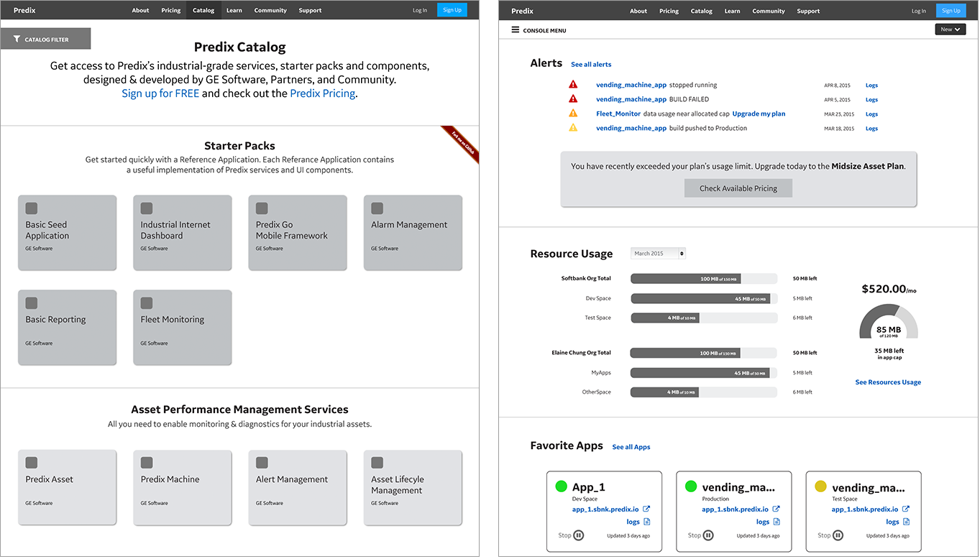
Task: Click the Elaine Chung Org Total usage bar
Action: pos(704,353)
